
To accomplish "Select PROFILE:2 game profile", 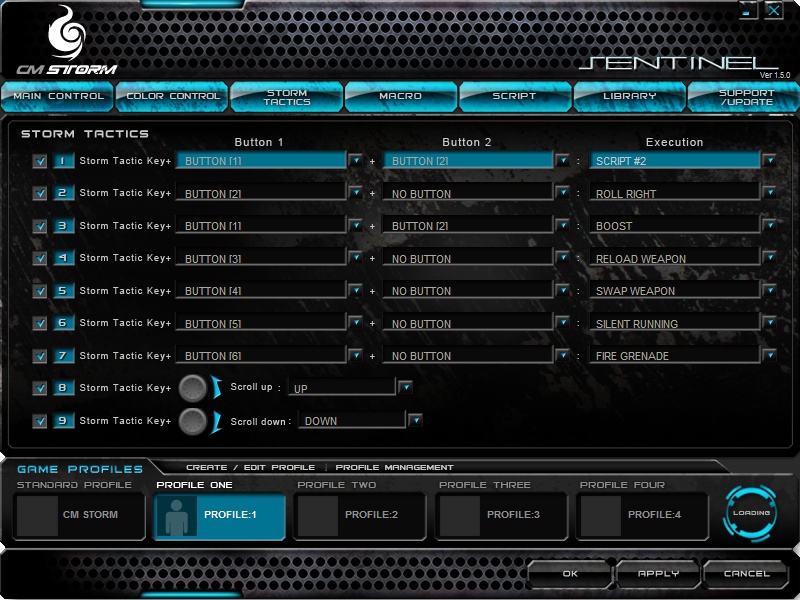I will pyautogui.click(x=360, y=515).
